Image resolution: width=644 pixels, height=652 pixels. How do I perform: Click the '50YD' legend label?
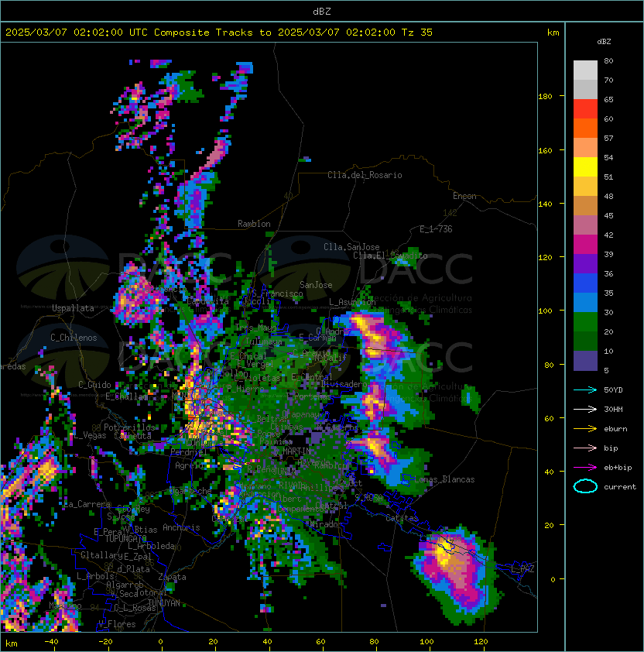click(613, 390)
